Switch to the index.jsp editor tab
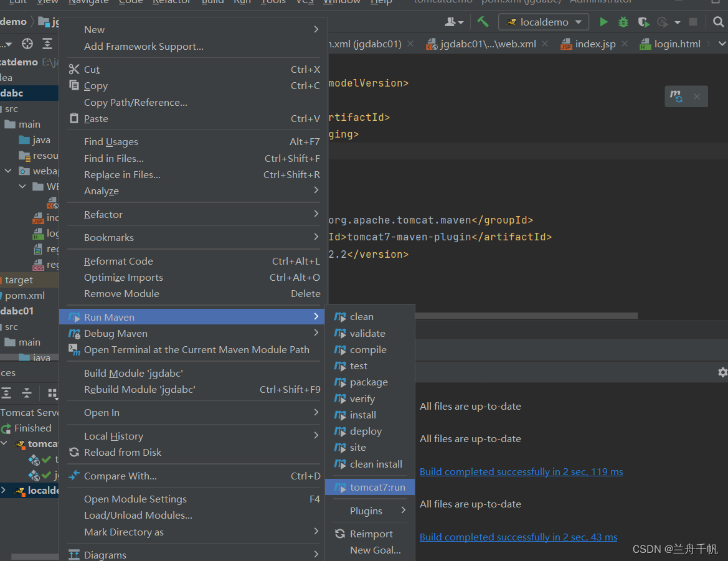 point(595,44)
